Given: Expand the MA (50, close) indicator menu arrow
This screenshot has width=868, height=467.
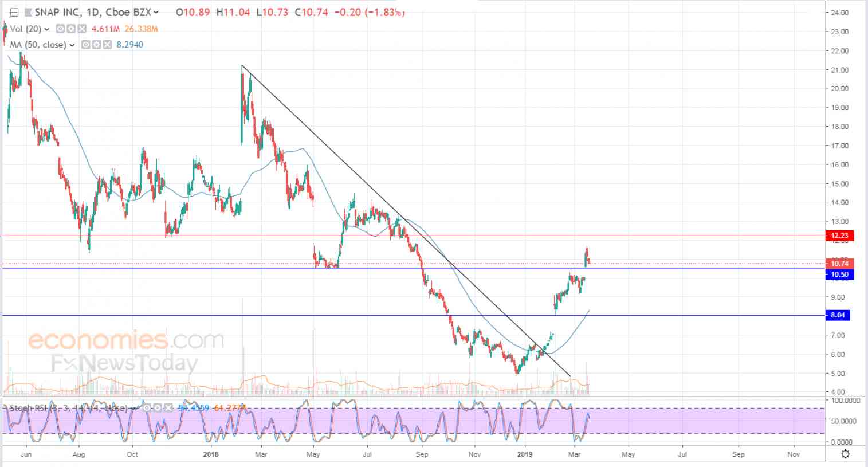Looking at the screenshot, I should pyautogui.click(x=72, y=45).
